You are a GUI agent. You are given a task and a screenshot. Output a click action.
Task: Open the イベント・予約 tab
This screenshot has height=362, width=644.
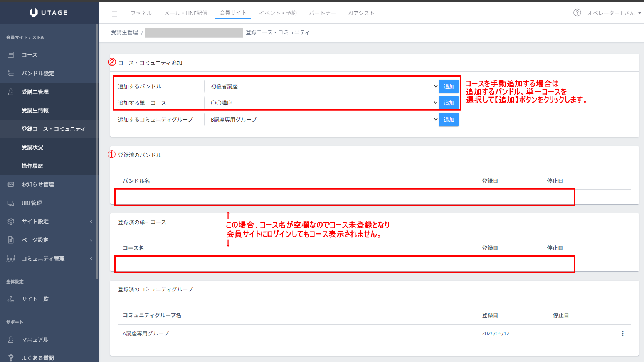278,13
